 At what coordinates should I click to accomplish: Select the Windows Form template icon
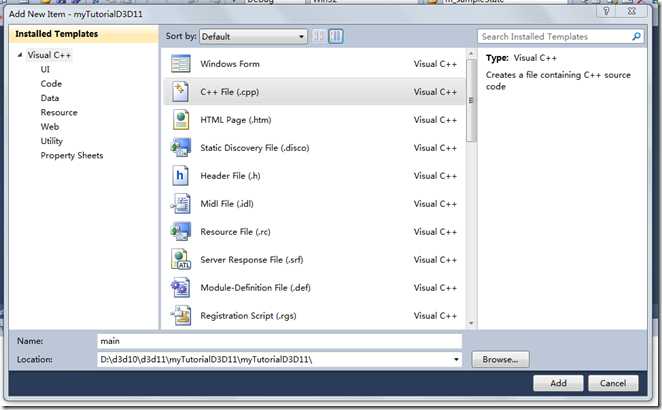tap(181, 64)
